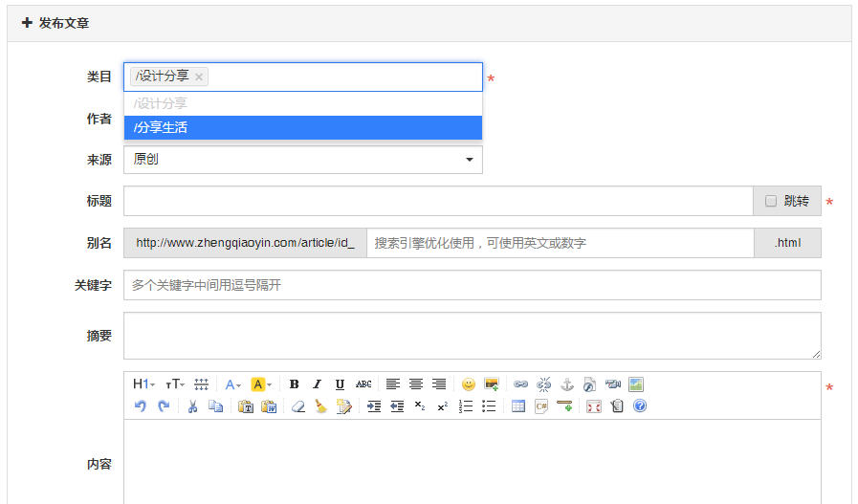Click the 发布文章 header title
The height and width of the screenshot is (504, 858).
63,23
